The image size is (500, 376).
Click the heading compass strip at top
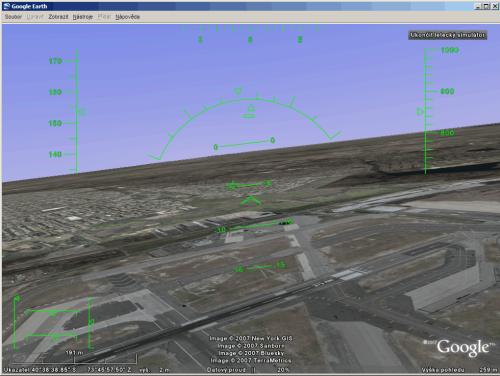[250, 34]
